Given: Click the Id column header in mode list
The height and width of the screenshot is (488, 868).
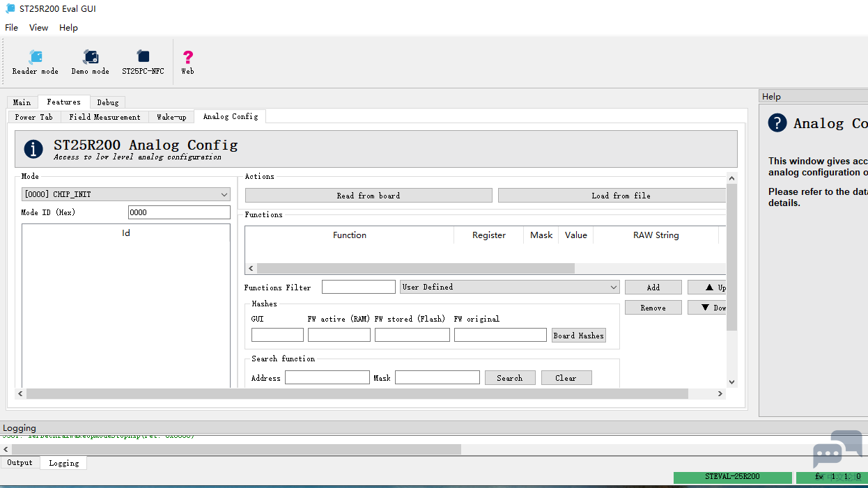Looking at the screenshot, I should (x=126, y=233).
